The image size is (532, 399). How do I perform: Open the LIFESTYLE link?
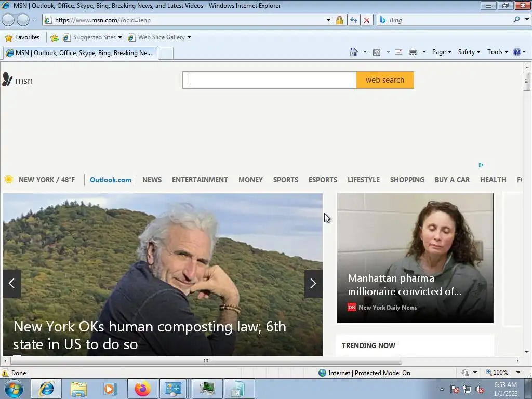(363, 180)
